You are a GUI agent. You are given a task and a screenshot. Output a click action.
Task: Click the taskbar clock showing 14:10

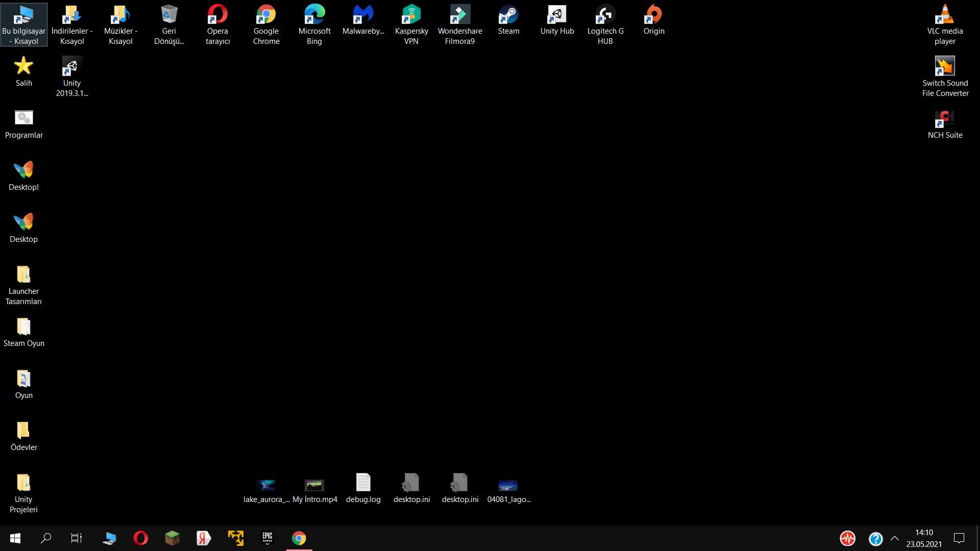[x=924, y=538]
